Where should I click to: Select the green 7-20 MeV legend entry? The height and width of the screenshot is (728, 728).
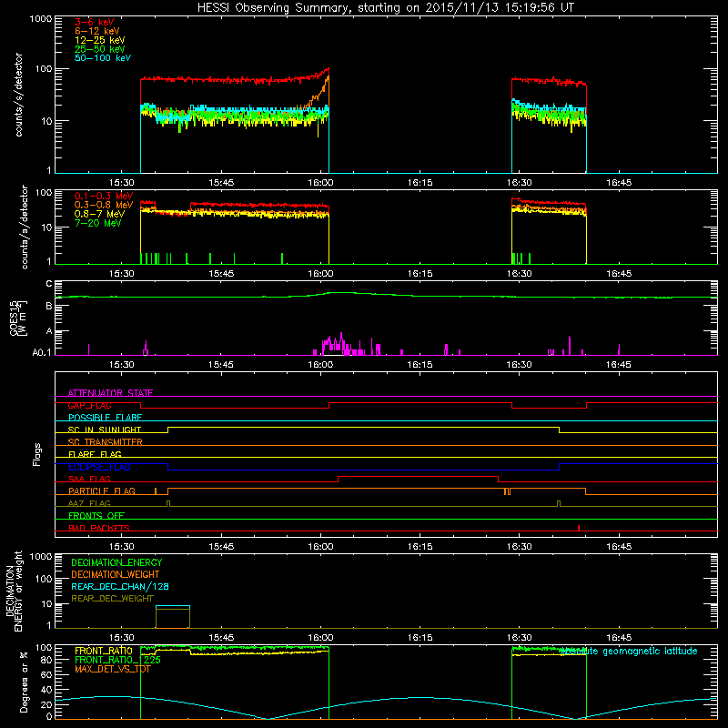click(x=98, y=223)
